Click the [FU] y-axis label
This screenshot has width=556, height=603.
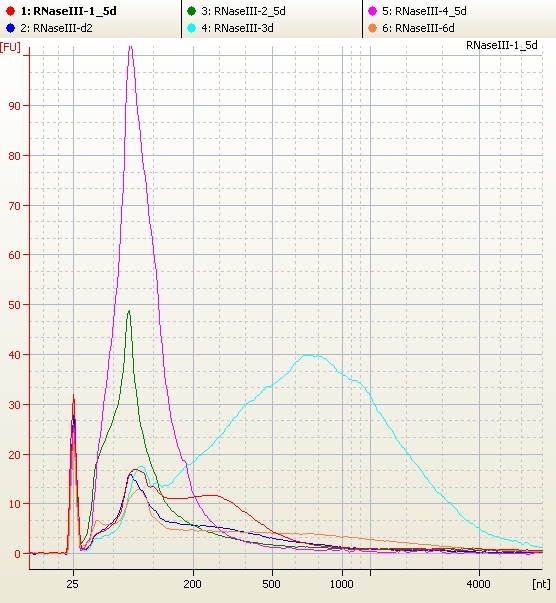10,47
